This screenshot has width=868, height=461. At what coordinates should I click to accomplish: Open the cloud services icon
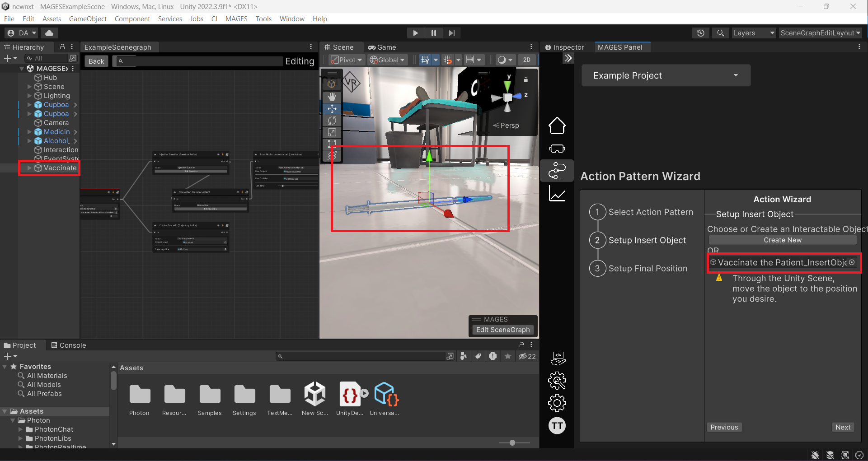[x=49, y=33]
